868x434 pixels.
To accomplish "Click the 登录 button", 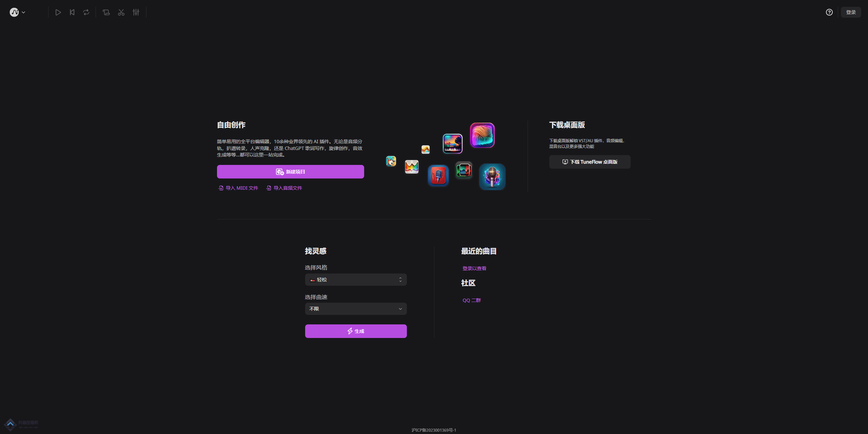I will [851, 12].
